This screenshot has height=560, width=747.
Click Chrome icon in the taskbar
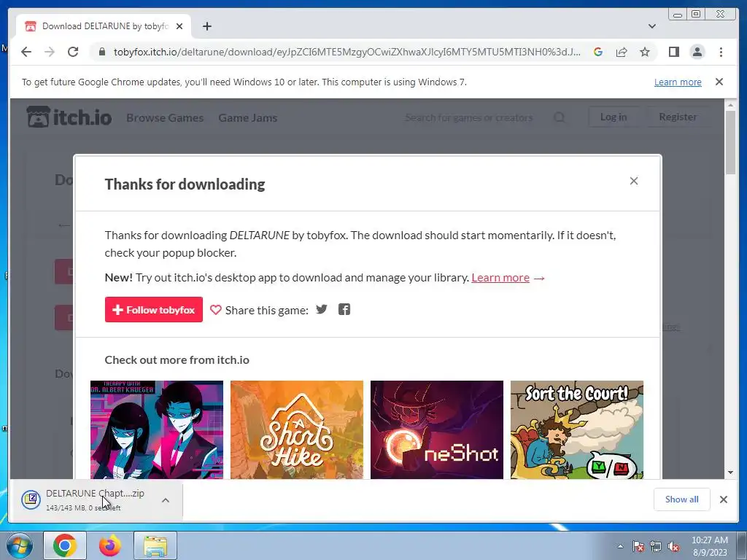[65, 545]
